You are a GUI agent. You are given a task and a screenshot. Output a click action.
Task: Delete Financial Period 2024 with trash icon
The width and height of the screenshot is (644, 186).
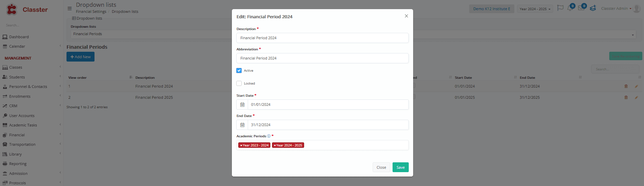point(626,86)
